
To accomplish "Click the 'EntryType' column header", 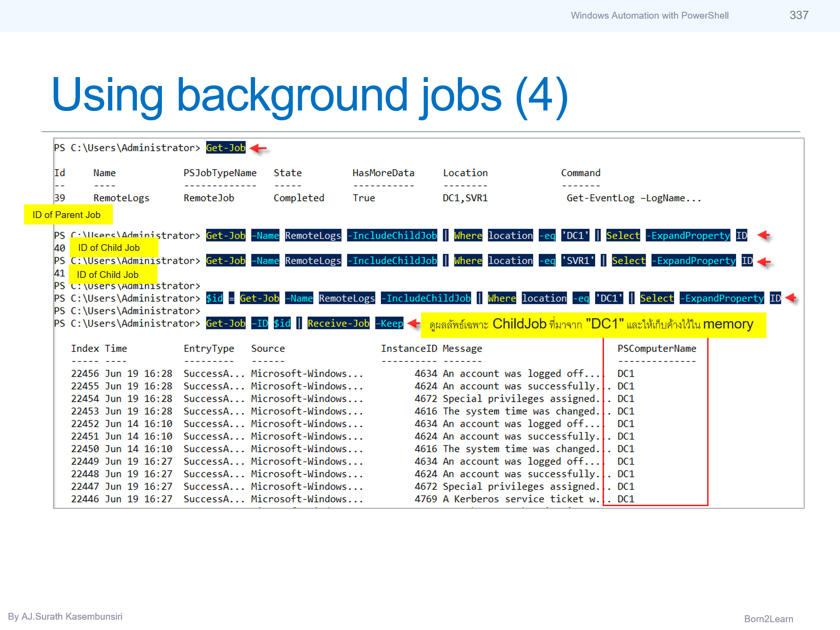I will [209, 349].
